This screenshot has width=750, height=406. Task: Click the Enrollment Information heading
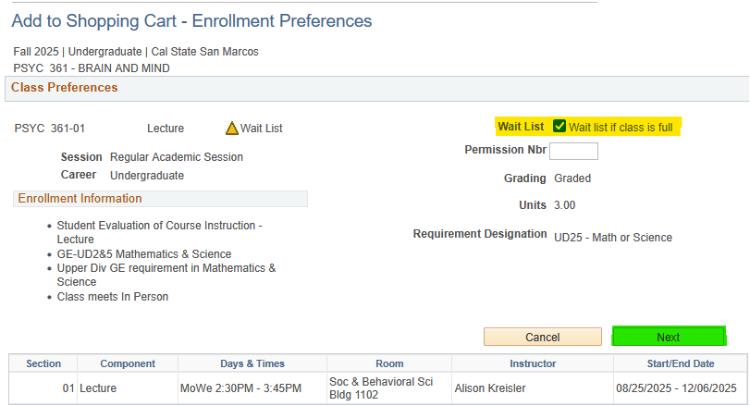click(80, 198)
